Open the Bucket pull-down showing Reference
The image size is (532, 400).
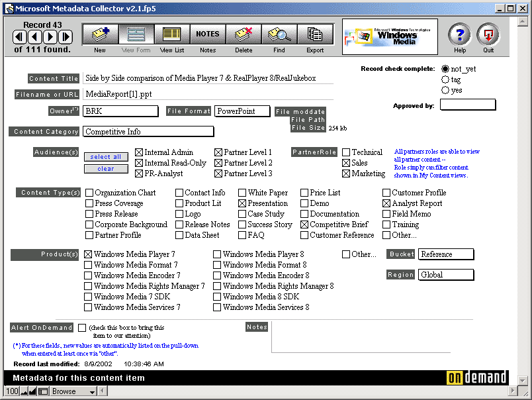(x=446, y=254)
